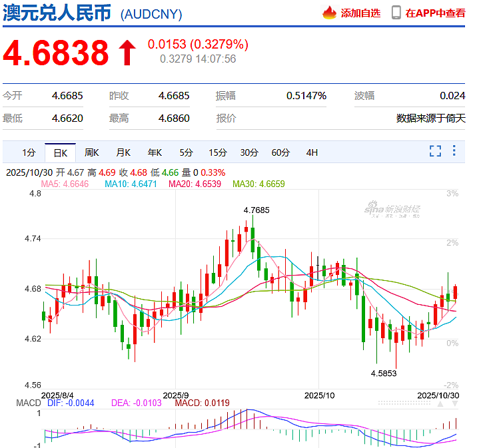The image size is (477, 448).
Task: Switch to the 30分 chart tab
Action: pos(249,152)
